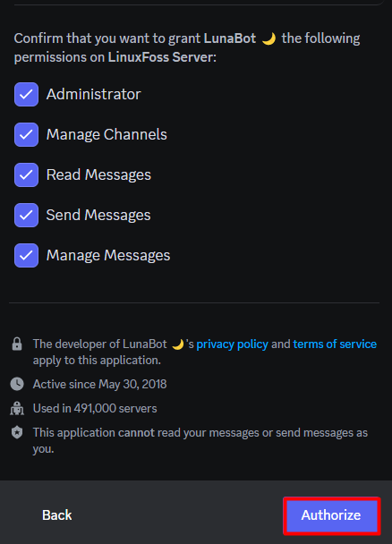Click the clock icon next to Active since
Image resolution: width=392 pixels, height=544 pixels.
[17, 384]
